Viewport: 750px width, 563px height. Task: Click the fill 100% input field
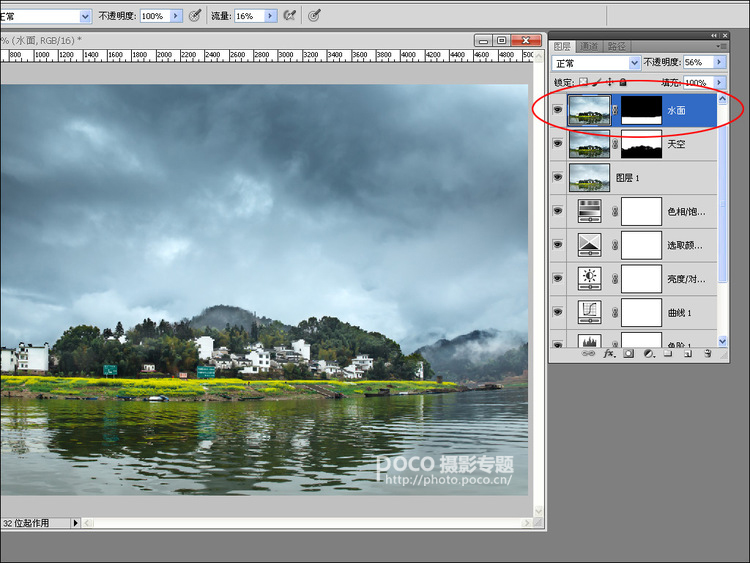click(x=698, y=83)
